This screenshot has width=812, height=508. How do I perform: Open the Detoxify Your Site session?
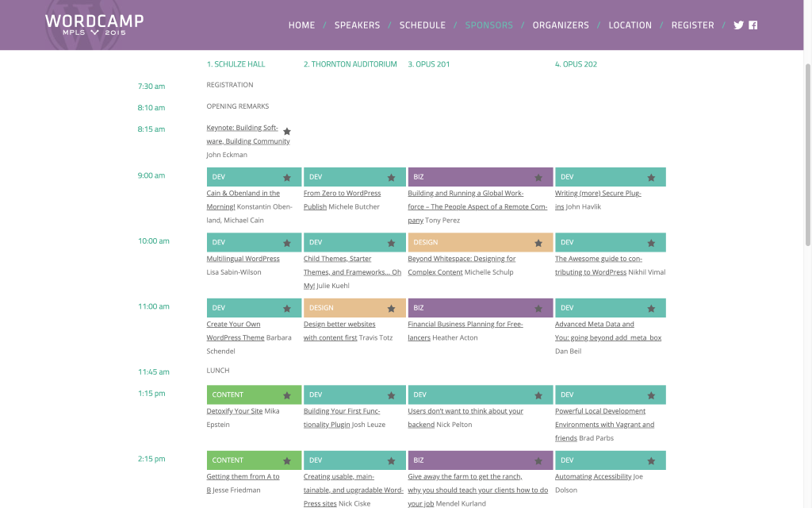tap(234, 411)
